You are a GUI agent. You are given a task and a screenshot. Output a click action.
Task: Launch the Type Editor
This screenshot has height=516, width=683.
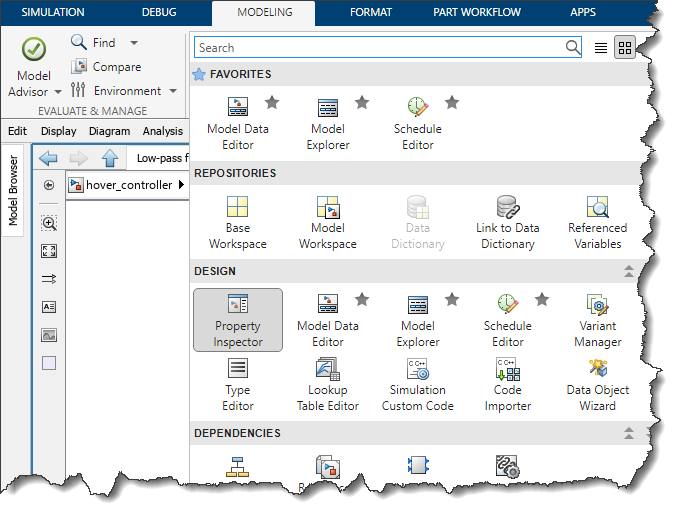[238, 384]
